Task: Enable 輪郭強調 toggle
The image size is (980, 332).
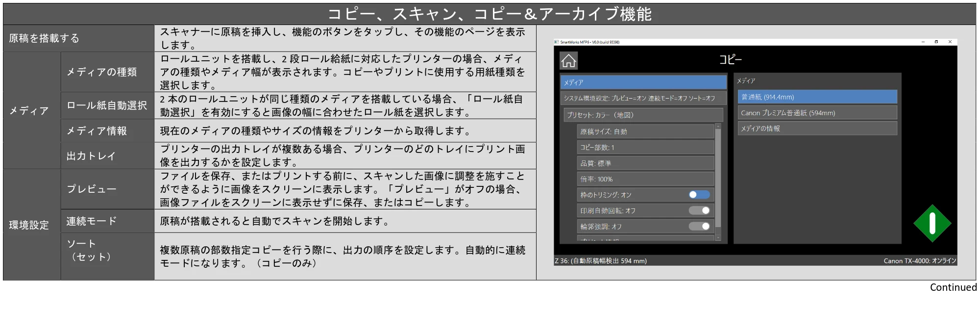Action: [x=699, y=226]
